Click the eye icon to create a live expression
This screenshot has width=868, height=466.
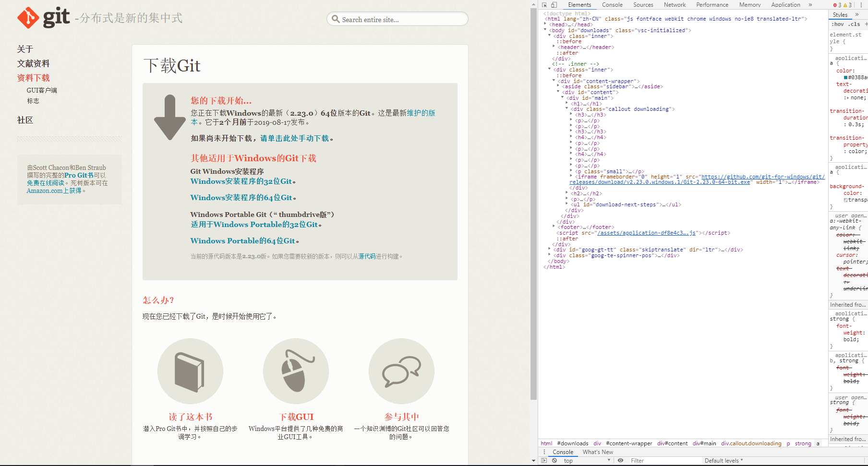tap(620, 460)
